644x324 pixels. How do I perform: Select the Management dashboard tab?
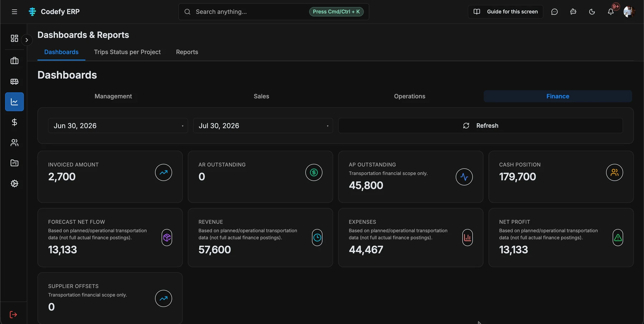(113, 96)
